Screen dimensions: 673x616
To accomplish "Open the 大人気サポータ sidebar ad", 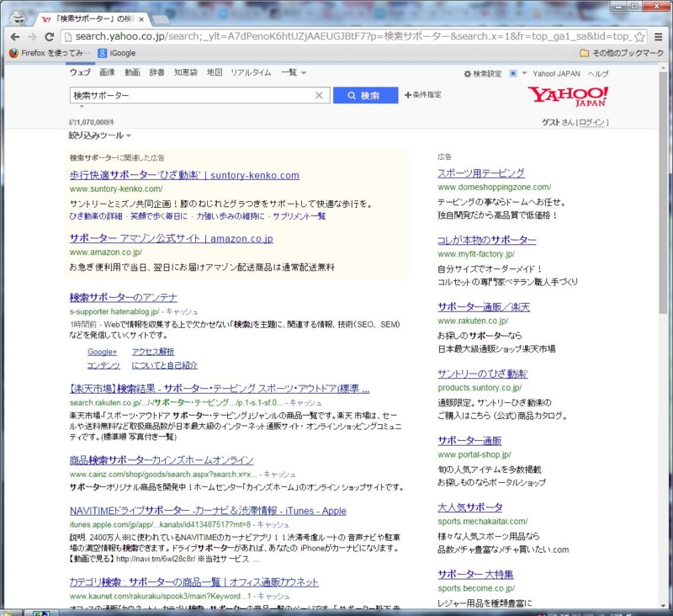I will pyautogui.click(x=470, y=507).
